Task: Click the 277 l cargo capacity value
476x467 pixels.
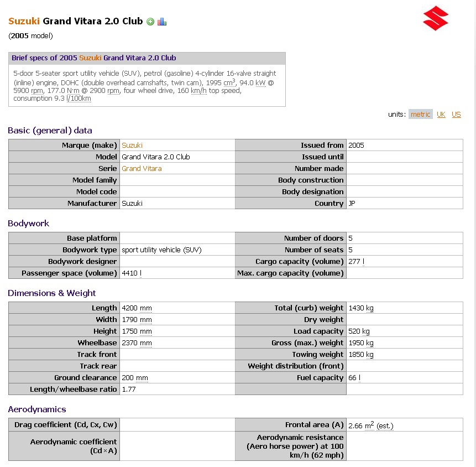Action: click(357, 262)
